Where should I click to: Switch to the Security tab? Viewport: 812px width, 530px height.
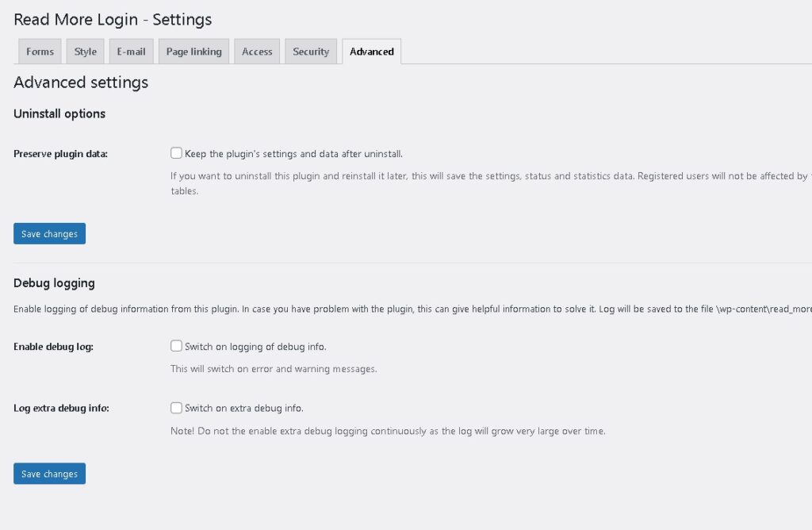[311, 52]
